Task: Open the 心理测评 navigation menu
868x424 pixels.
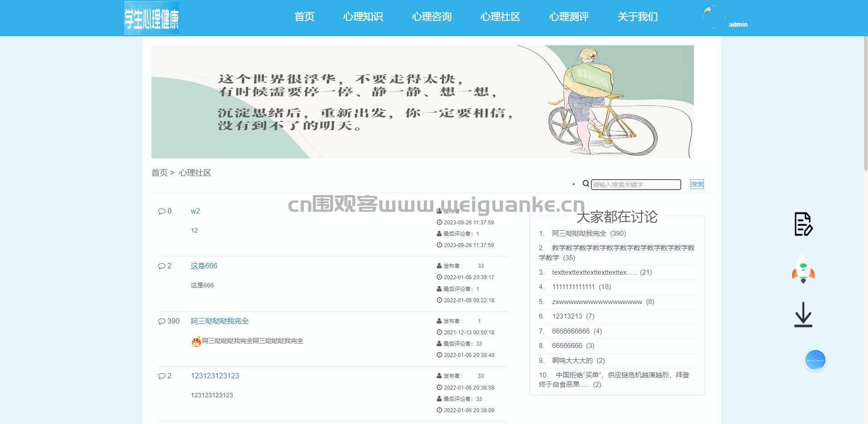Action: coord(569,17)
